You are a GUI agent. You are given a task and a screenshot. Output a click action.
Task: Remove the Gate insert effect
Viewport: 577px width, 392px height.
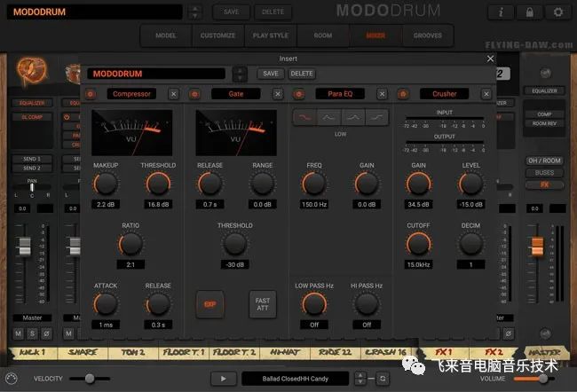pos(278,94)
